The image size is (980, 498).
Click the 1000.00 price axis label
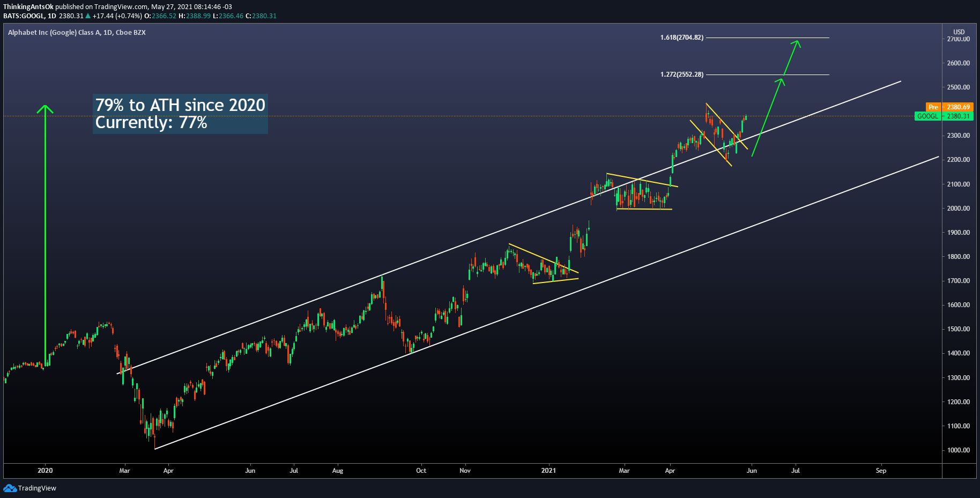coord(958,450)
